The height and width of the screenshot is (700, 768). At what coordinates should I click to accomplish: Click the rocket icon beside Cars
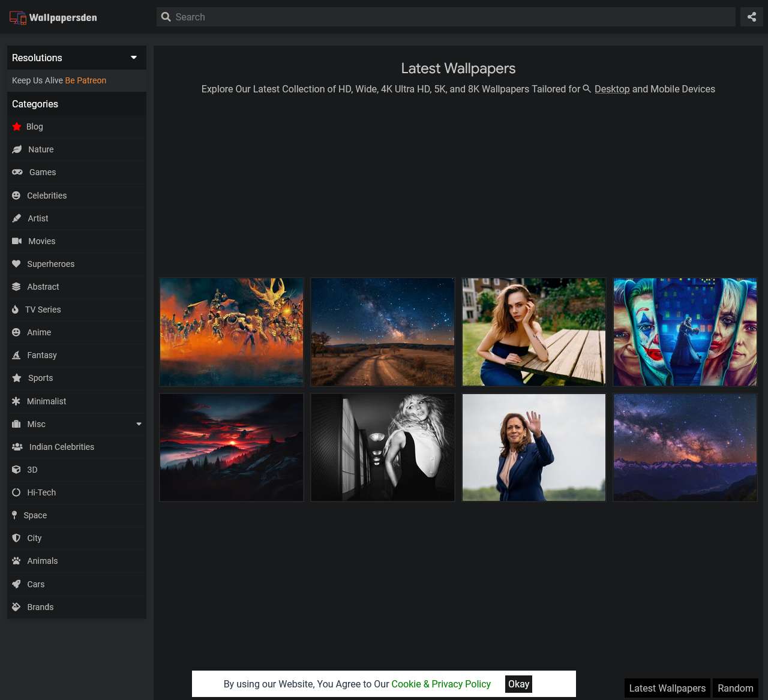(16, 584)
